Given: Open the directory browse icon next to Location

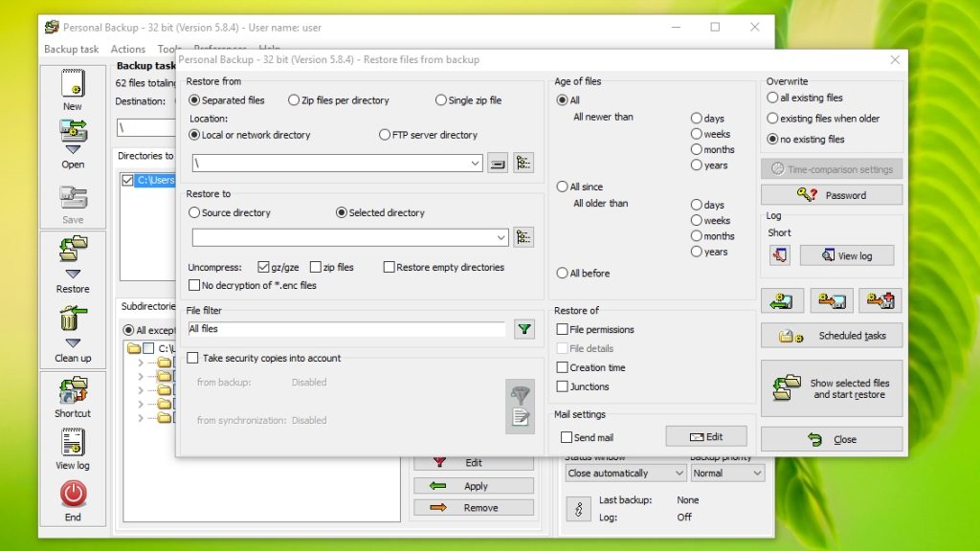Looking at the screenshot, I should (x=523, y=163).
